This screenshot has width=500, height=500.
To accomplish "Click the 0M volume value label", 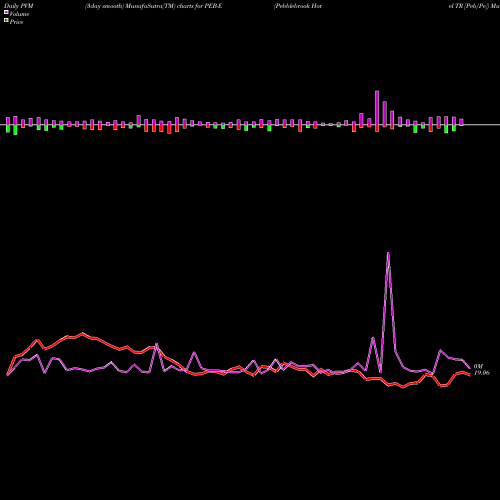I will (x=478, y=366).
